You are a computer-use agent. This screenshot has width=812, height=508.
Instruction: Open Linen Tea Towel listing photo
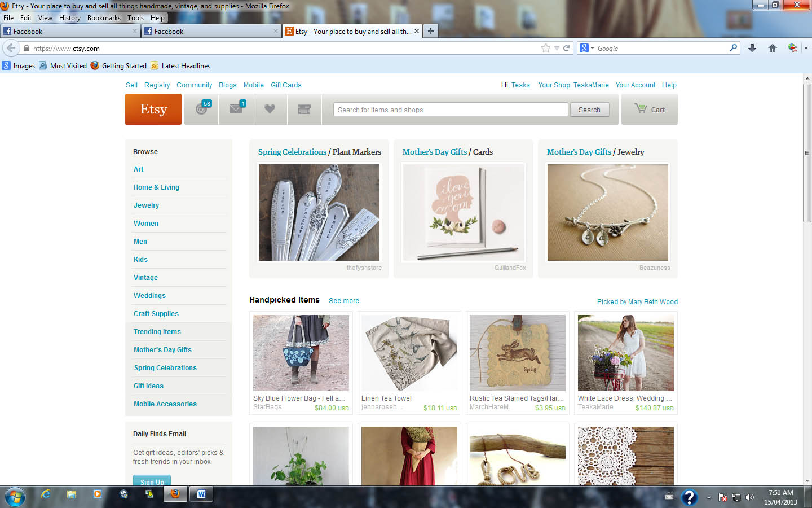(409, 353)
